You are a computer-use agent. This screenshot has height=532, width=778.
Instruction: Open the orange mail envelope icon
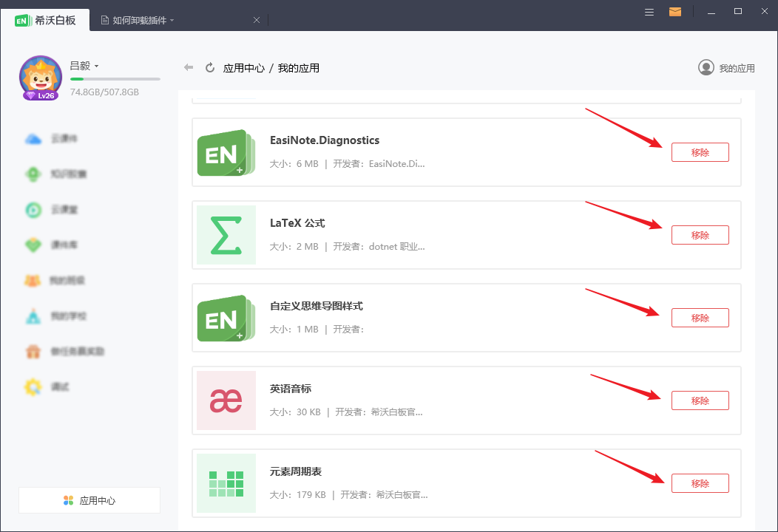tap(674, 12)
